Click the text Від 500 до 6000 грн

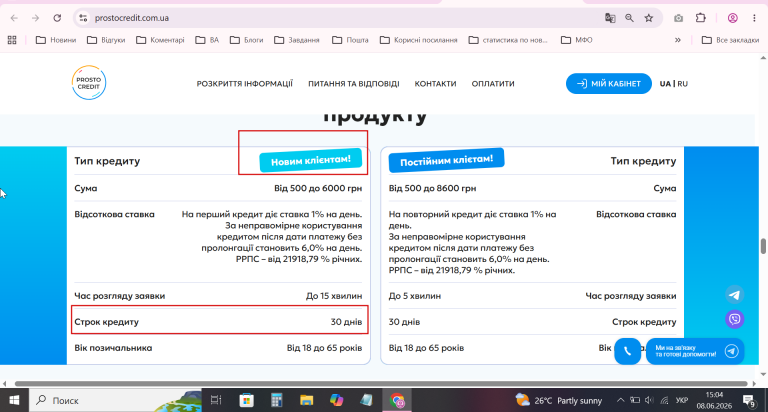point(318,188)
